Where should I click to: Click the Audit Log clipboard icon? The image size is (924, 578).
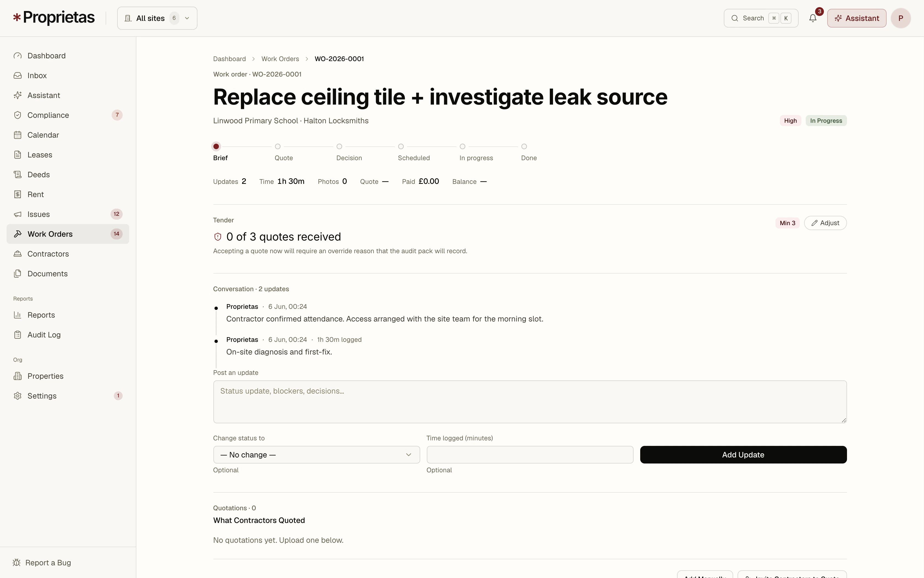click(x=18, y=335)
